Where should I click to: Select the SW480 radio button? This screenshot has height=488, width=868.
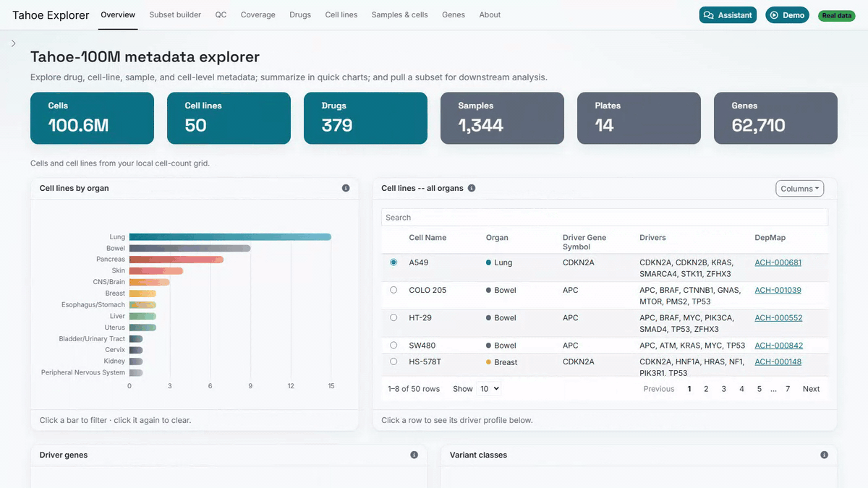393,345
